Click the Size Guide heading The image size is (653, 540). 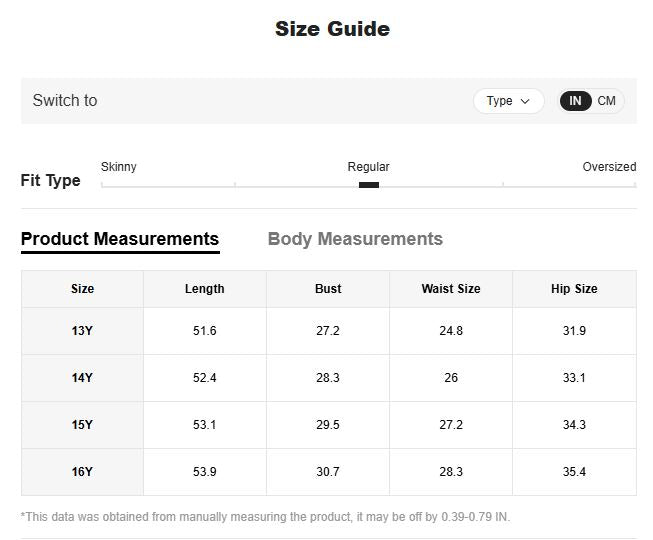(332, 29)
